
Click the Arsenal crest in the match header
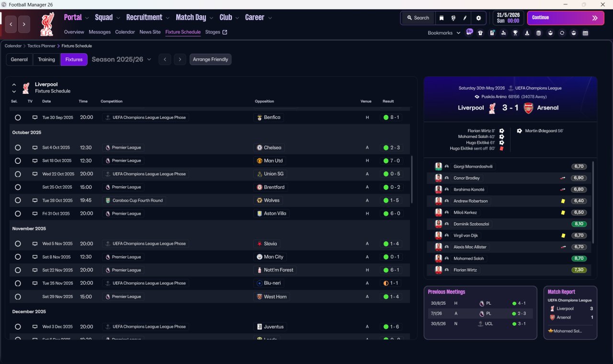(x=528, y=108)
